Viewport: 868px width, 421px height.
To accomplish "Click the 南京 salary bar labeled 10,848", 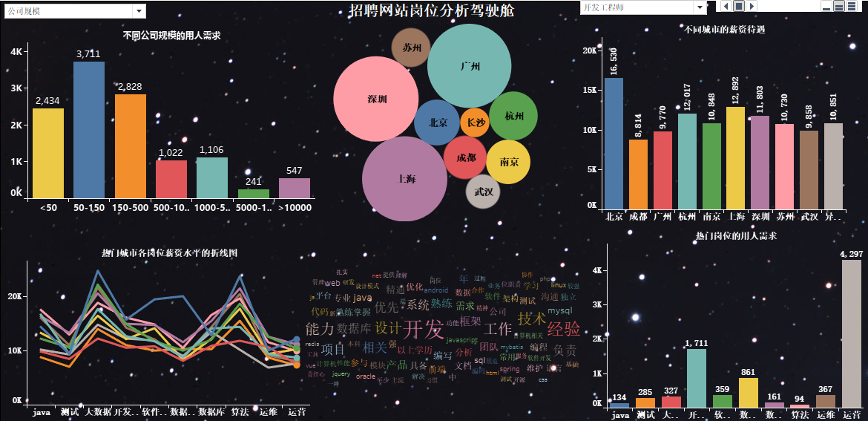I will pos(711,166).
